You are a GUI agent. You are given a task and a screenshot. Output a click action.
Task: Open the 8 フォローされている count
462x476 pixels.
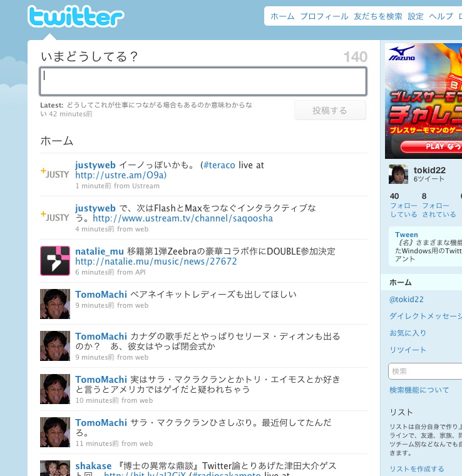click(x=439, y=205)
